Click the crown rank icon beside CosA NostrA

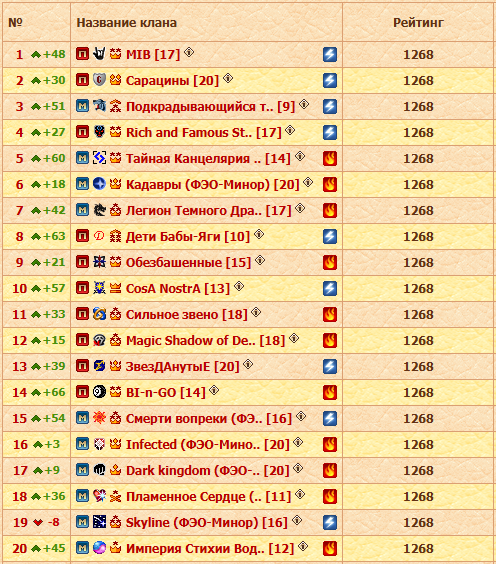(x=115, y=288)
